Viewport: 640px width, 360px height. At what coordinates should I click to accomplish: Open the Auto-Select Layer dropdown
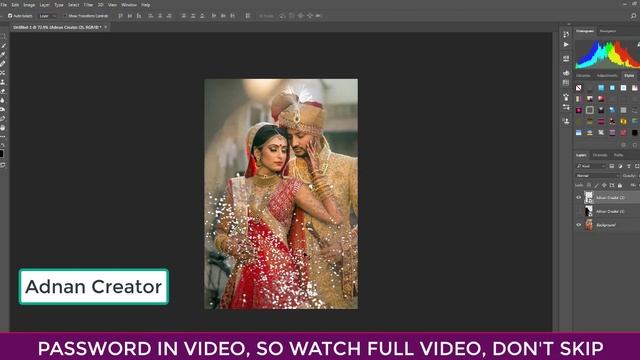pos(48,16)
